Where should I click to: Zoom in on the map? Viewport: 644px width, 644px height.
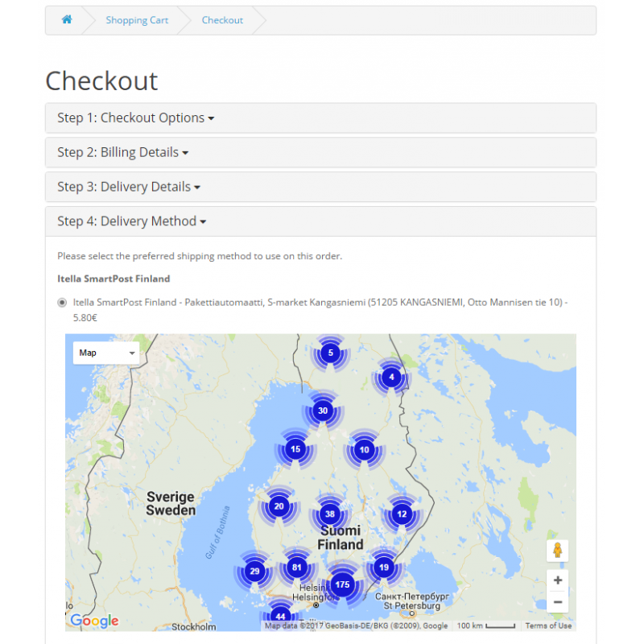(557, 580)
